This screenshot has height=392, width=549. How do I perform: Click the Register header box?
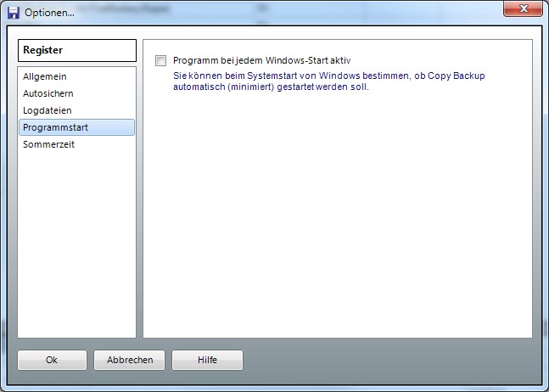click(76, 50)
